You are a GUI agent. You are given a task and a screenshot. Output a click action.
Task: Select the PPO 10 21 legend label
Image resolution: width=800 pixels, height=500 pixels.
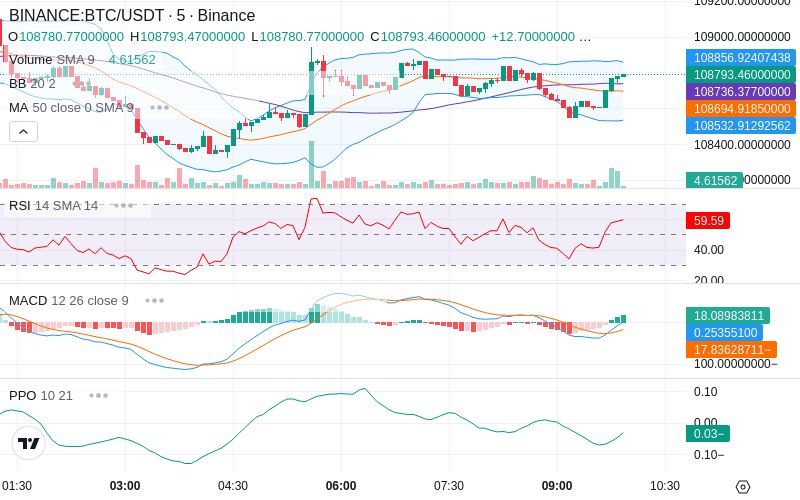click(x=41, y=395)
